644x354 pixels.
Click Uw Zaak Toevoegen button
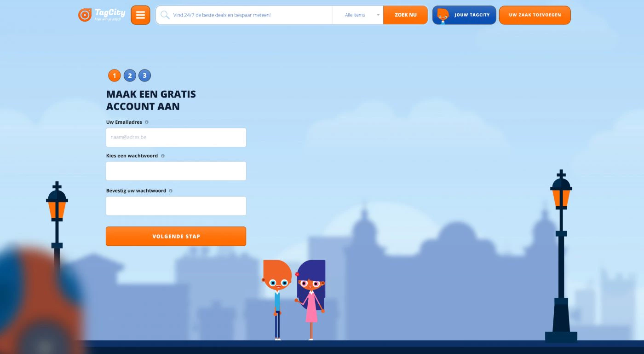[x=535, y=15]
